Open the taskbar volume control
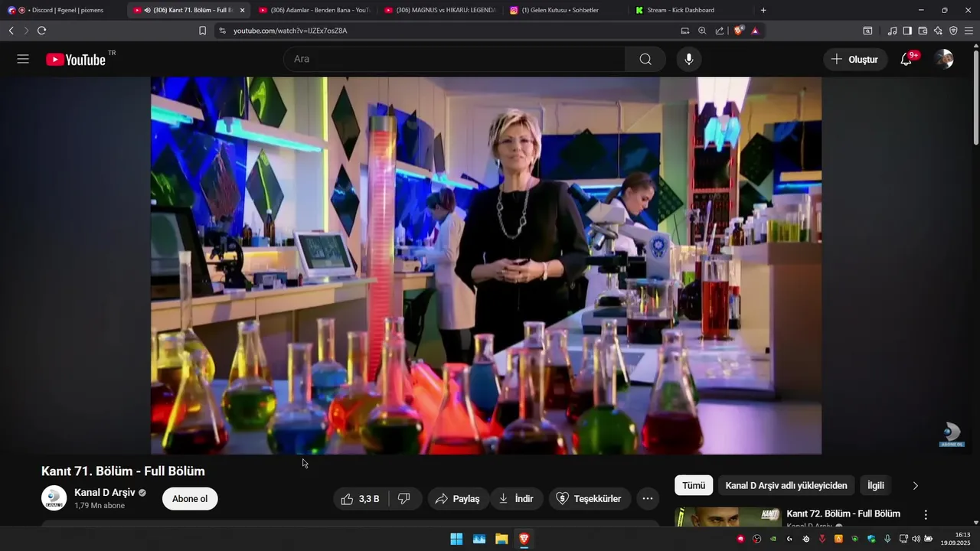This screenshot has height=551, width=980. click(x=916, y=539)
